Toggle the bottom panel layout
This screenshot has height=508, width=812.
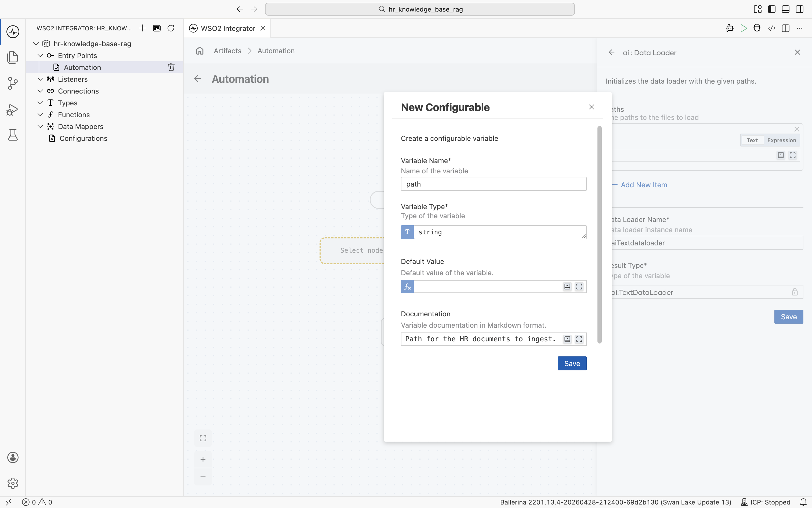pyautogui.click(x=785, y=9)
